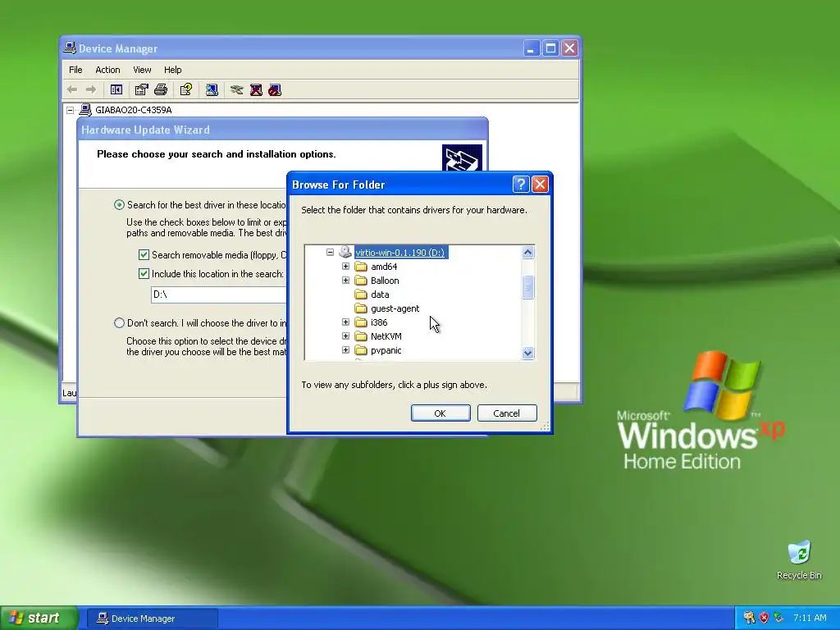Click the Disable device toolbar icon
The width and height of the screenshot is (840, 630).
(275, 90)
